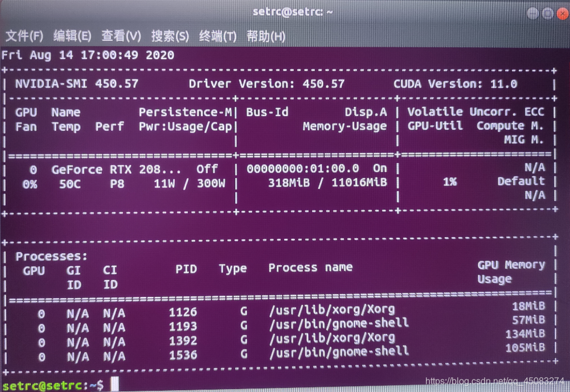Click the Persistence-M column header
Viewport: 570px width, 392px height.
coord(185,112)
